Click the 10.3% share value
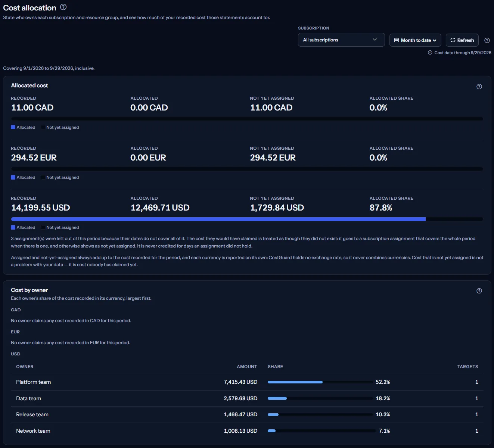The height and width of the screenshot is (448, 494). pos(383,414)
